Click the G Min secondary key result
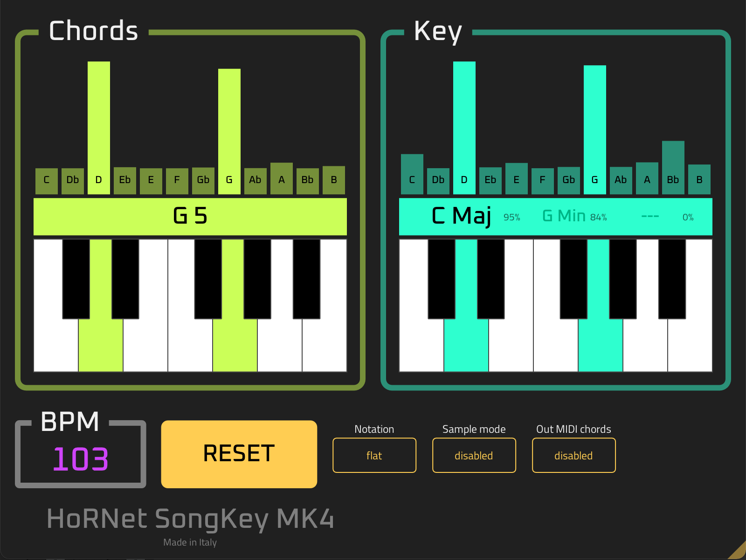 tap(564, 216)
